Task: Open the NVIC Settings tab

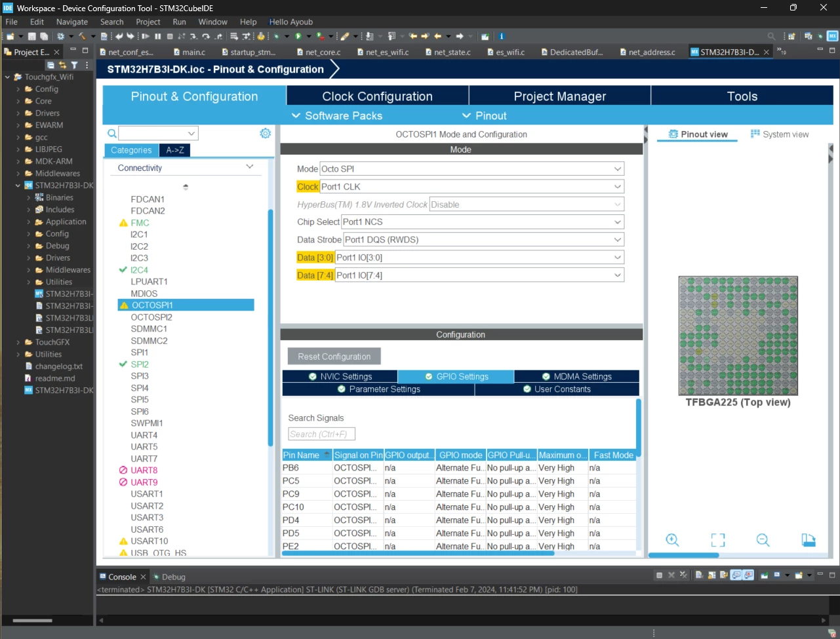Action: click(x=340, y=377)
